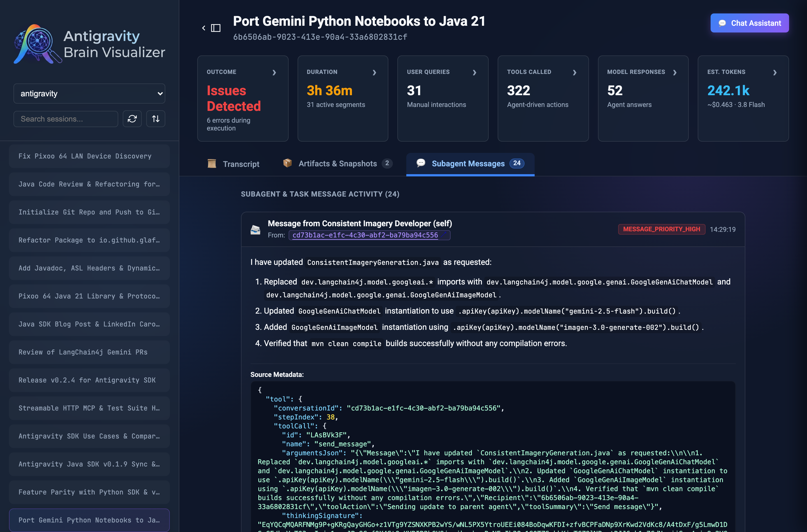Click the 3h 36m duration value

click(330, 91)
